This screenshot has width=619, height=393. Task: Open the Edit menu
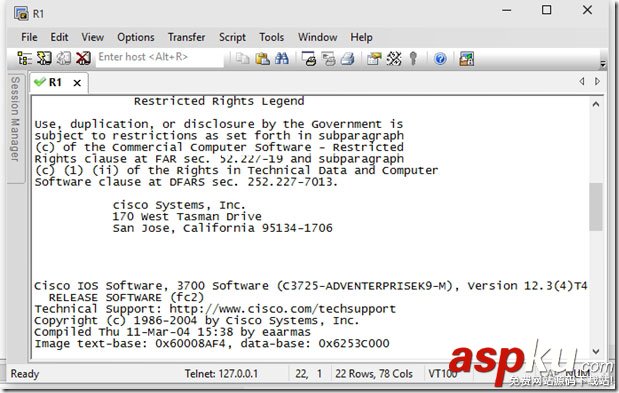coord(59,37)
